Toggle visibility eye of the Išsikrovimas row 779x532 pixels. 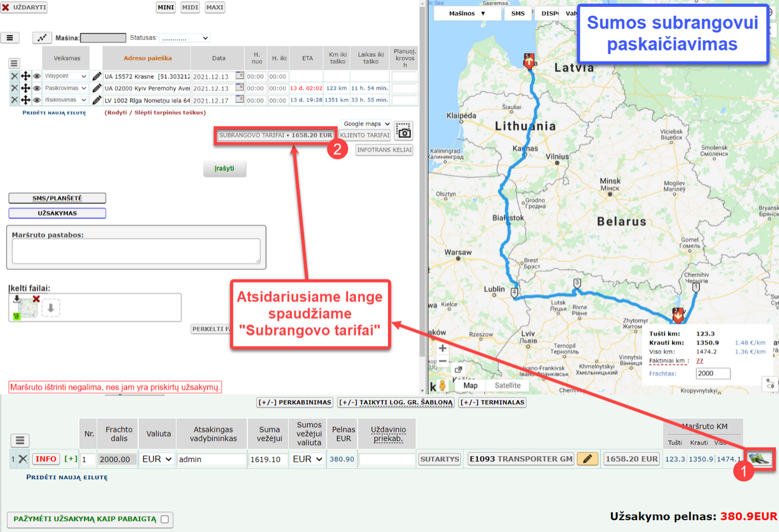tap(37, 100)
